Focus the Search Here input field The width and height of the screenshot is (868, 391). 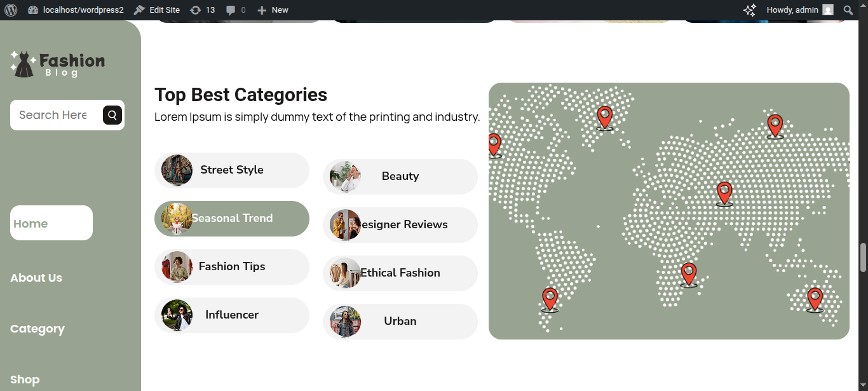54,115
